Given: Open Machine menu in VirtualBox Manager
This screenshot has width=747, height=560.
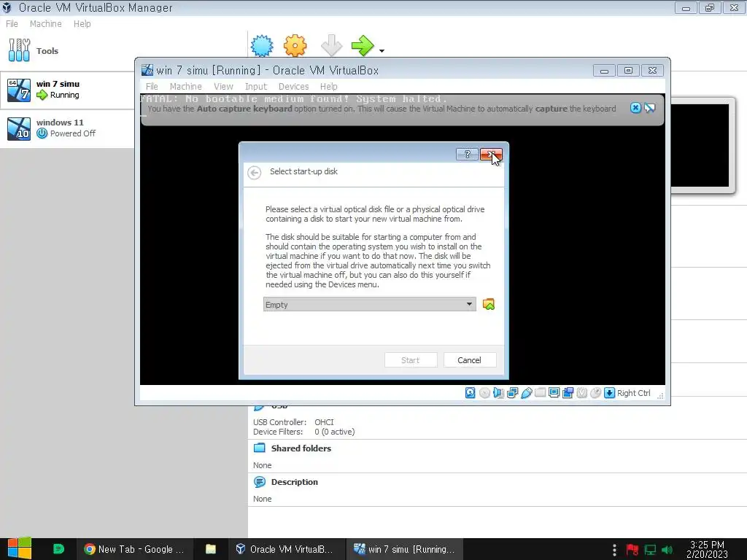Looking at the screenshot, I should 46,24.
